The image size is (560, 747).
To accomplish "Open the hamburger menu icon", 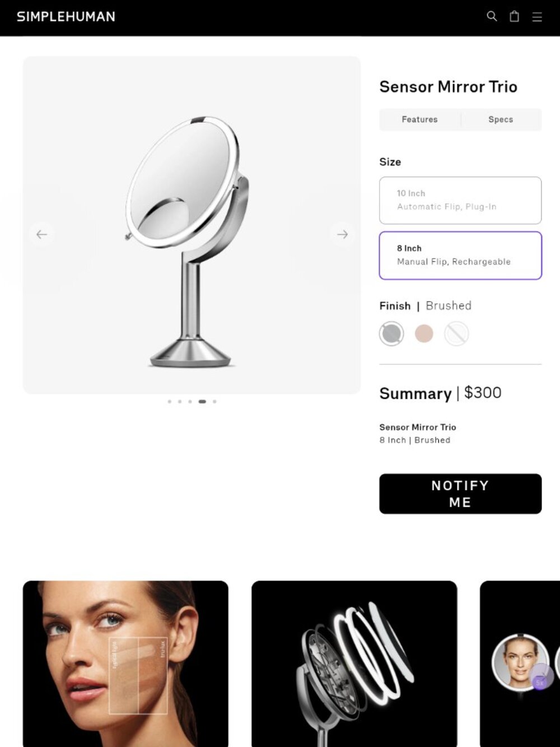I will 537,17.
